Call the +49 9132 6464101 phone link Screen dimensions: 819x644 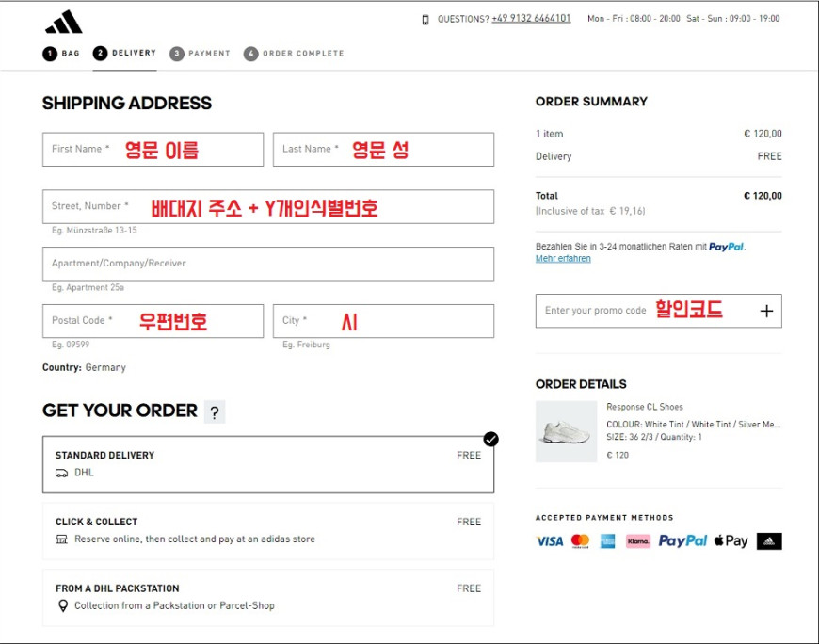pyautogui.click(x=531, y=18)
